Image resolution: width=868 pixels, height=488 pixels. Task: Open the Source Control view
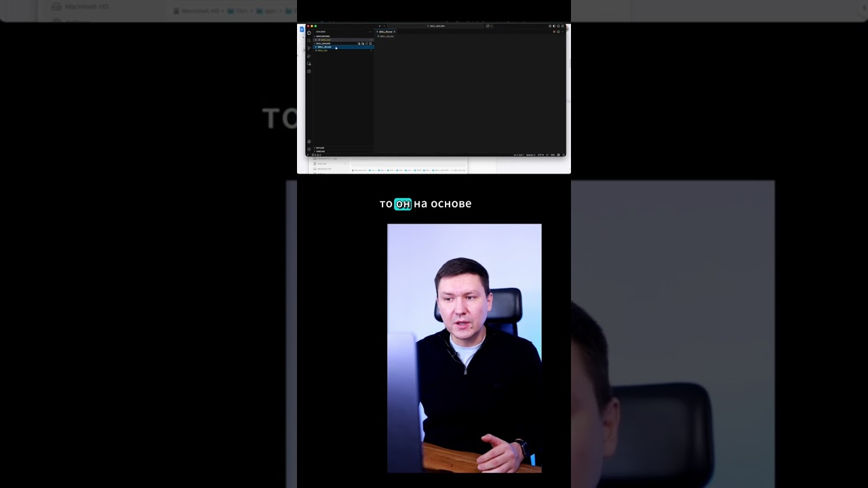point(309,48)
